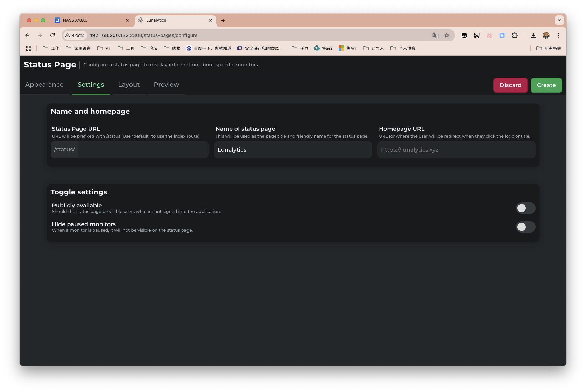This screenshot has height=392, width=586.
Task: Open the browser extensions puzzle icon
Action: [515, 35]
